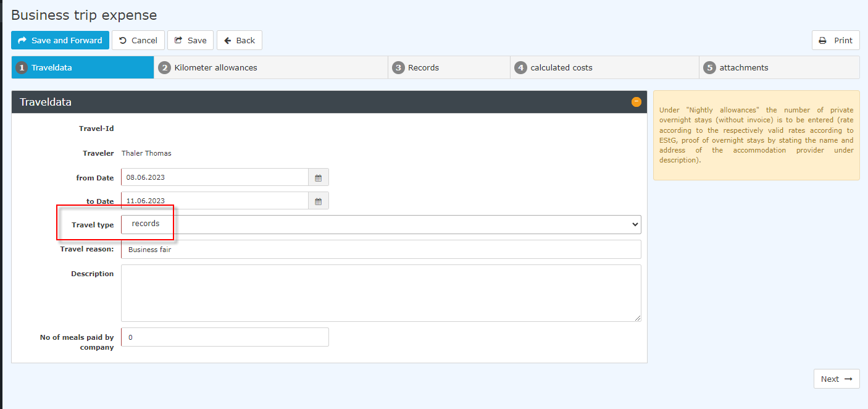Viewport: 868px width, 409px height.
Task: Click the to Date input field
Action: [214, 201]
